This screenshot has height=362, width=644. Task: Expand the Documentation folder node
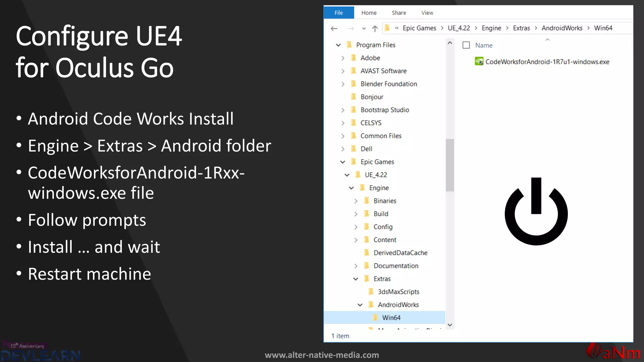(x=356, y=266)
